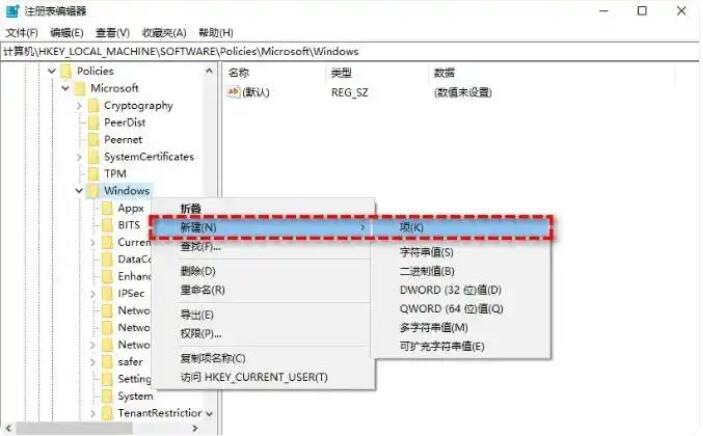
Task: Click the Appx folder icon
Action: 107,208
